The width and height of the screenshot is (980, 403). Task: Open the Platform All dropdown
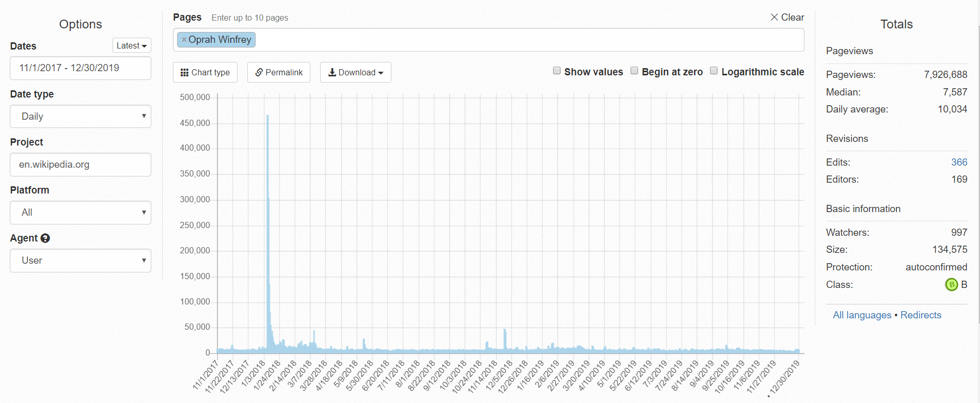81,213
